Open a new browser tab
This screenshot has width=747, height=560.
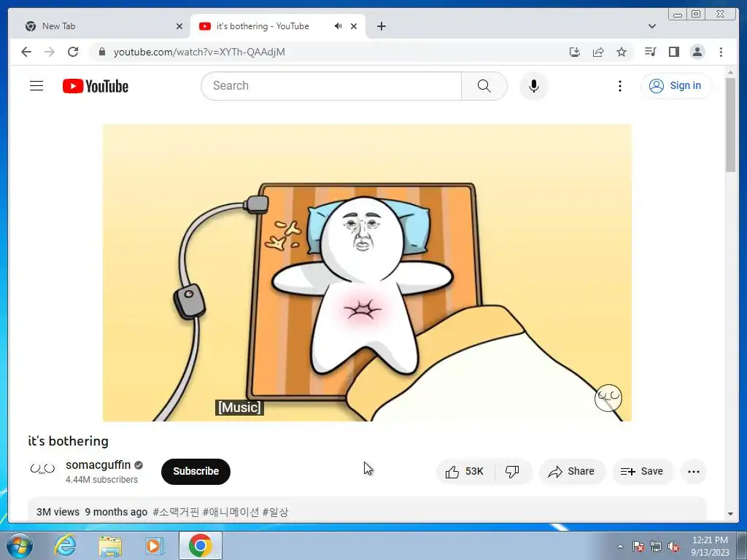tap(381, 26)
